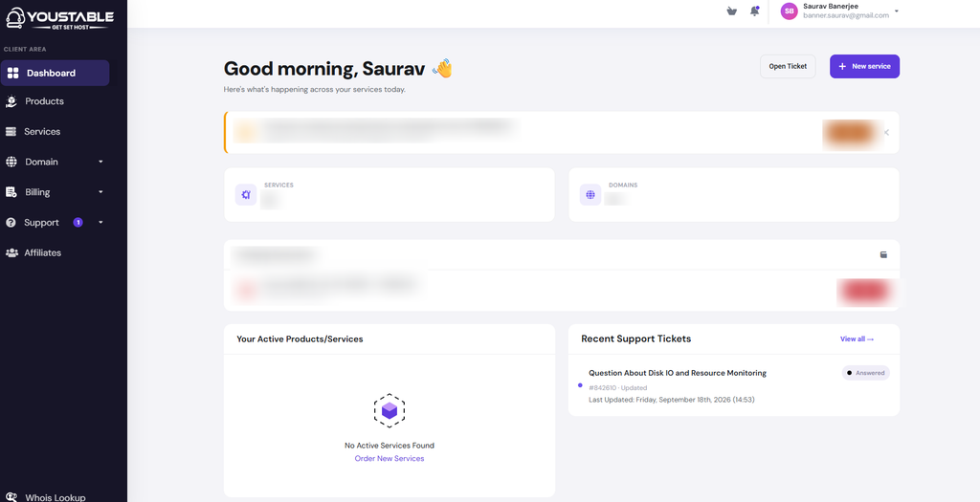
Task: Click the Support notification badge showing 1
Action: pyautogui.click(x=78, y=222)
